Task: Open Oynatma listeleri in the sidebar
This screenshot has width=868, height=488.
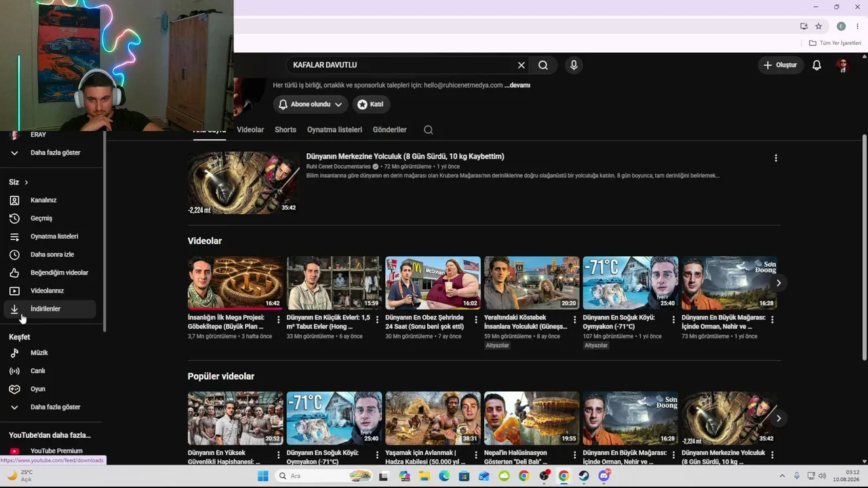Action: click(49, 237)
